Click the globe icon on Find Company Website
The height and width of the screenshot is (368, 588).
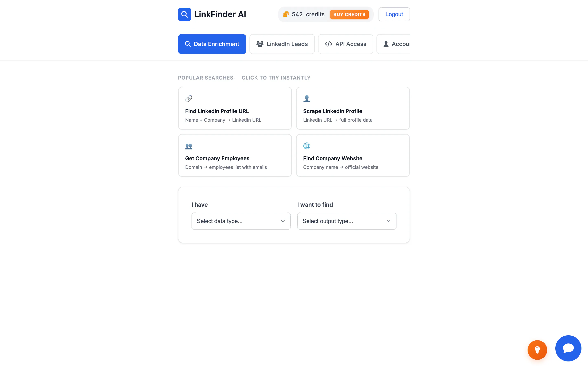click(x=307, y=146)
